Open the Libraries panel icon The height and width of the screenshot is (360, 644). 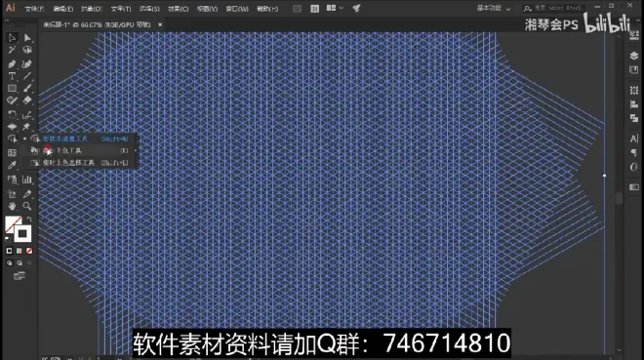coord(634,70)
